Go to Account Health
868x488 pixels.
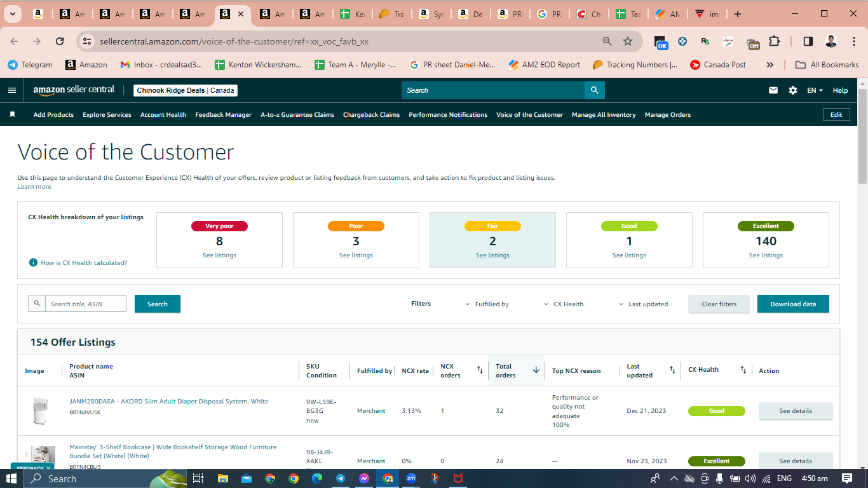tap(163, 115)
